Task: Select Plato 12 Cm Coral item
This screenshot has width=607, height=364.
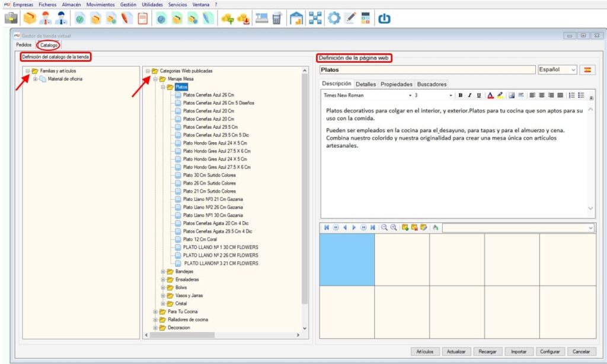Action: click(200, 240)
